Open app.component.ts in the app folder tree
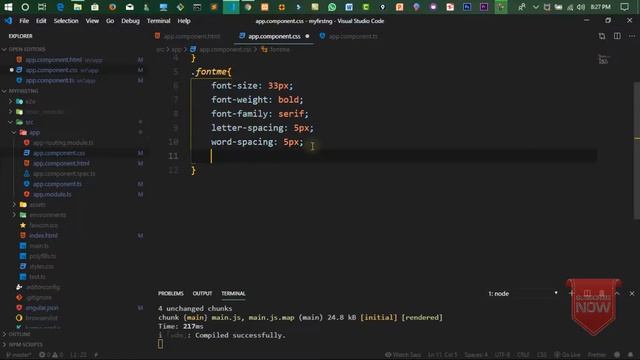 tap(58, 184)
